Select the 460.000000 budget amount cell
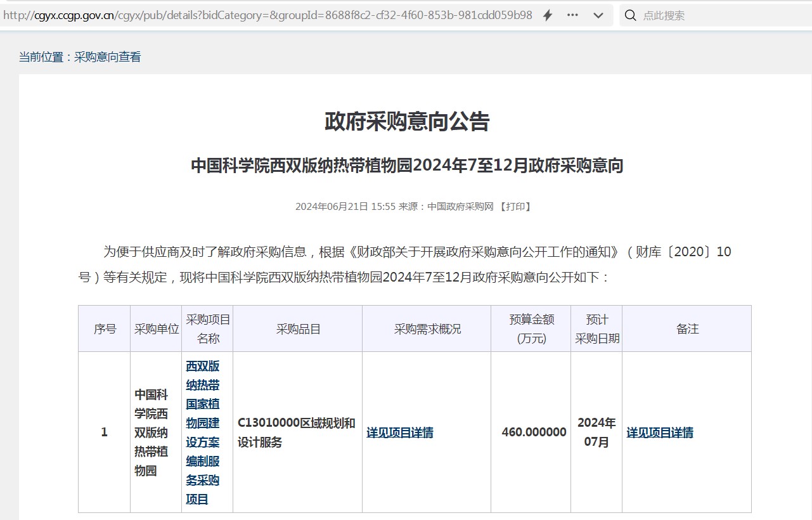Viewport: 812px width, 520px height. pyautogui.click(x=534, y=432)
